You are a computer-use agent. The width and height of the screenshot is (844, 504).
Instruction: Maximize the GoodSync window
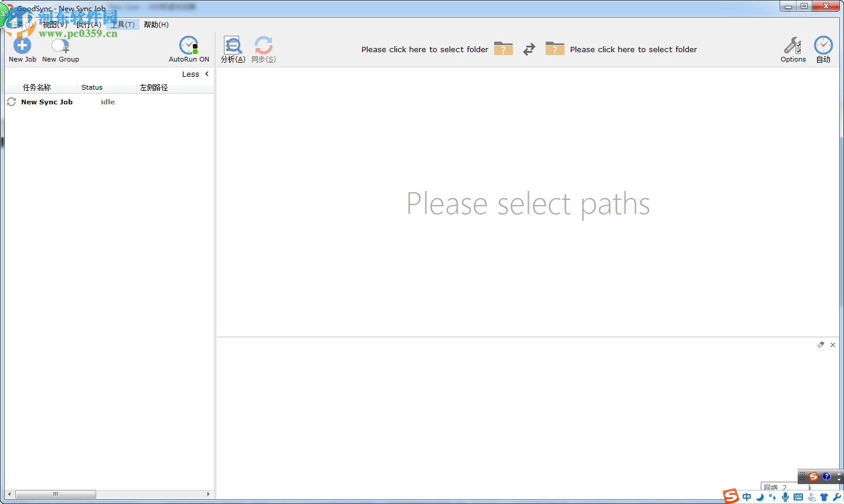[804, 6]
